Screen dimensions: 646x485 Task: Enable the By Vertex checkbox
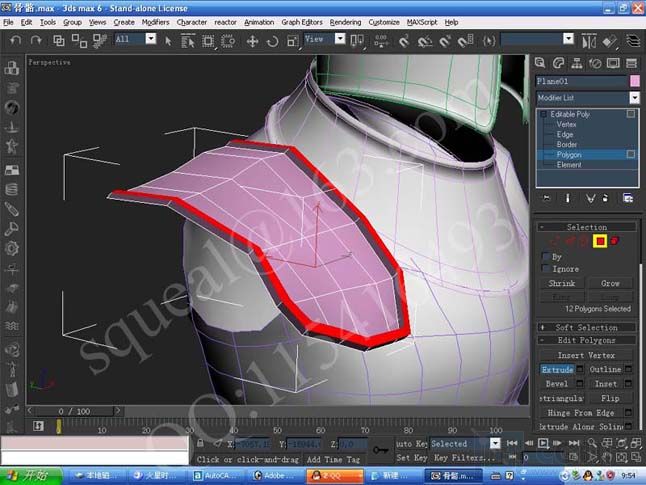[x=546, y=257]
